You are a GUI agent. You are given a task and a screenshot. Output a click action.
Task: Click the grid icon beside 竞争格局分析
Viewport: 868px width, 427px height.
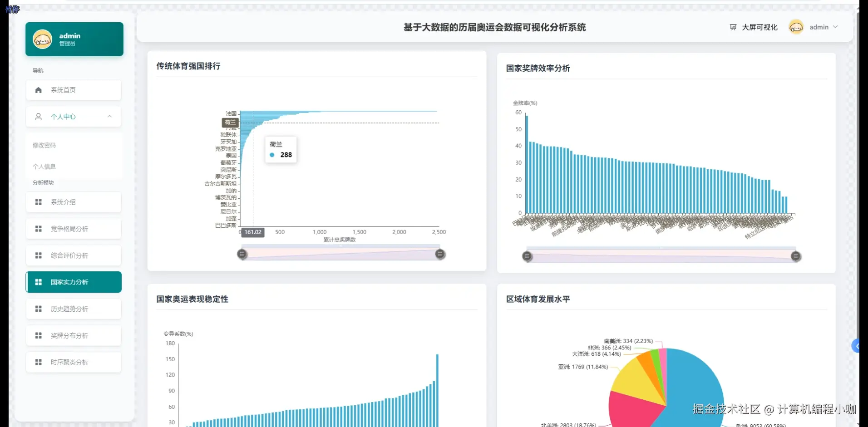tap(39, 229)
